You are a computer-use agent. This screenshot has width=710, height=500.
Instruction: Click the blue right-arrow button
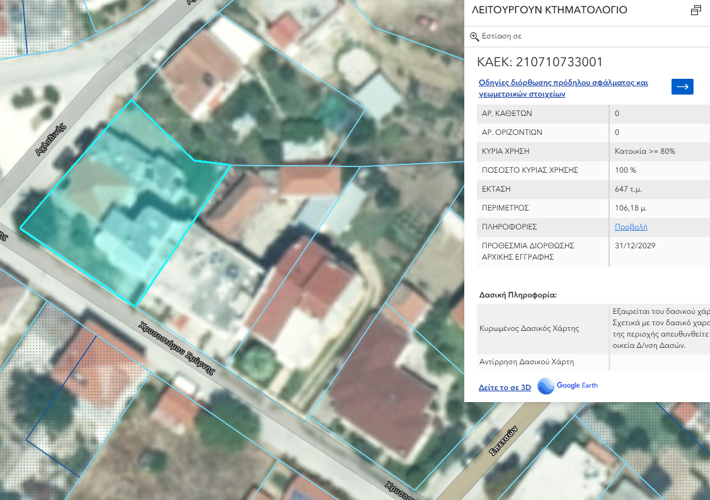[682, 87]
